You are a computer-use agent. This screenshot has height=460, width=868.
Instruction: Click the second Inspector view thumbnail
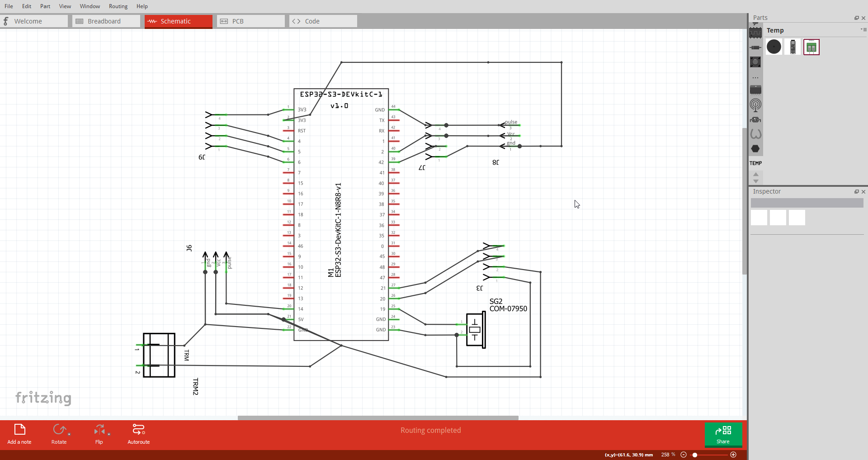778,218
